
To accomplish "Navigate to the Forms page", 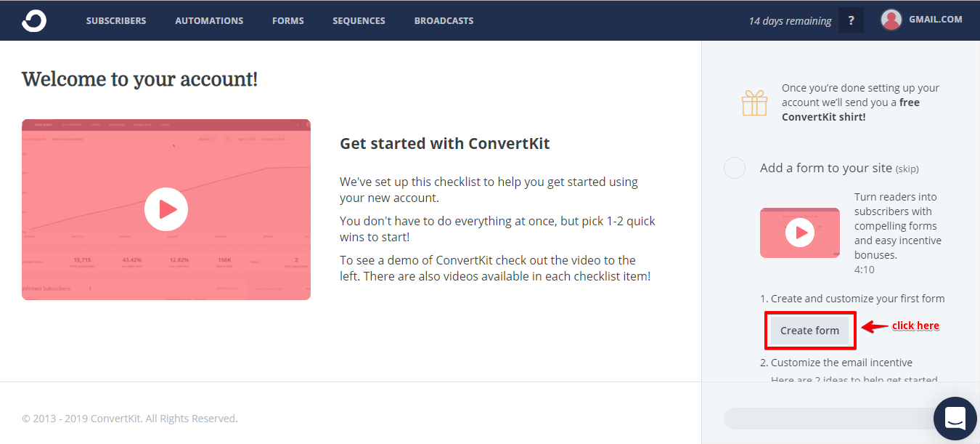I will 288,20.
